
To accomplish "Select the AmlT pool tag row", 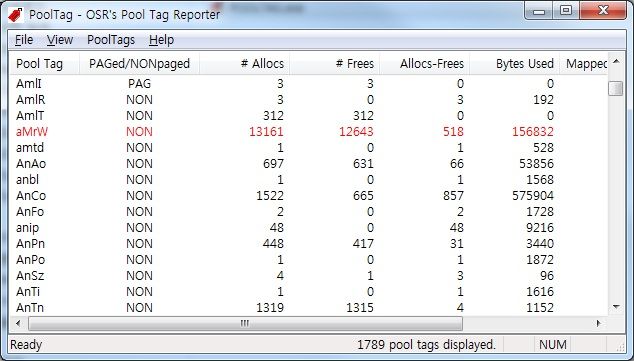I will (309, 116).
